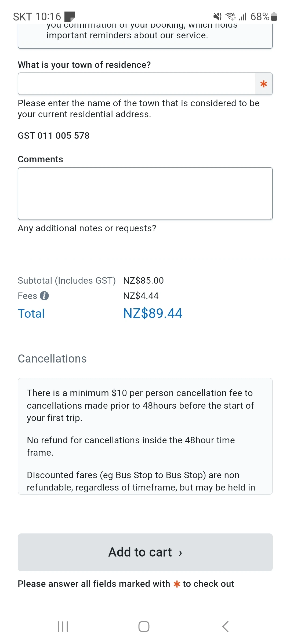The image size is (290, 644).
Task: Tap the Total label
Action: click(x=31, y=313)
